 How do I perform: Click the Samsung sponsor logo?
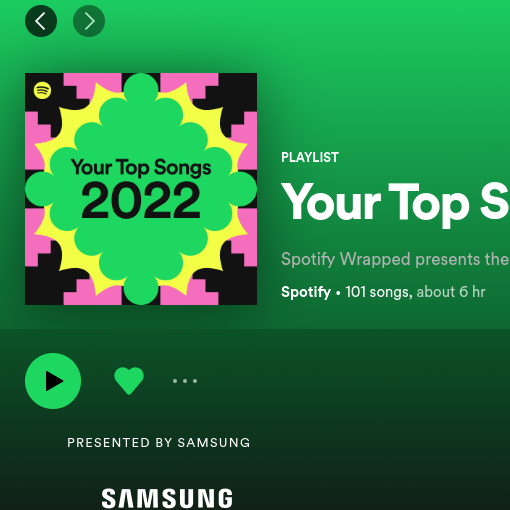(x=167, y=498)
